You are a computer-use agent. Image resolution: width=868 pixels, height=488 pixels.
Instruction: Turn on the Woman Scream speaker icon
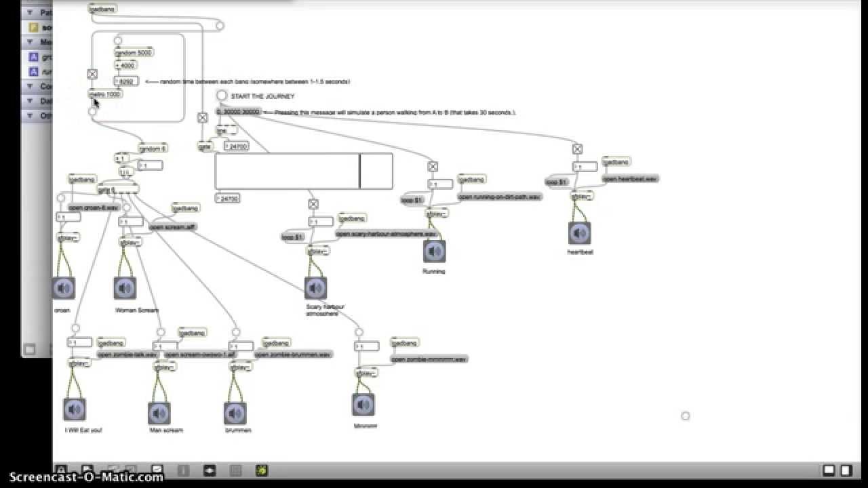tap(125, 288)
